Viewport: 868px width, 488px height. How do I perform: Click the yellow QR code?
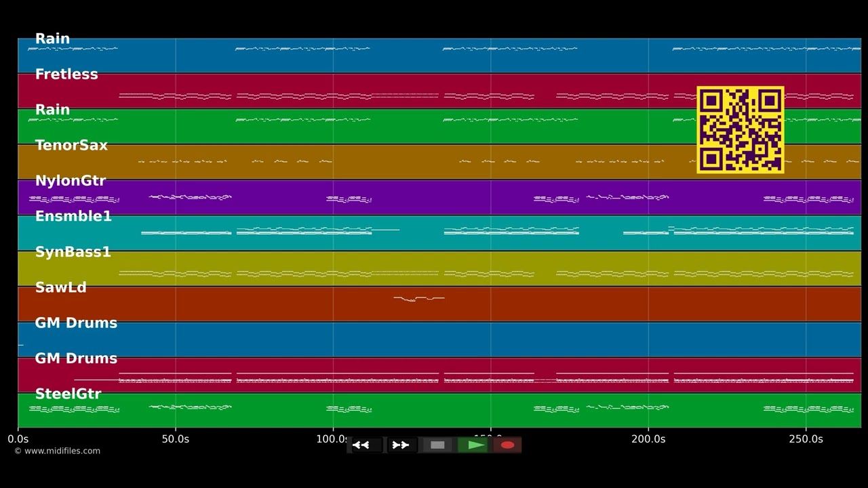pyautogui.click(x=741, y=129)
